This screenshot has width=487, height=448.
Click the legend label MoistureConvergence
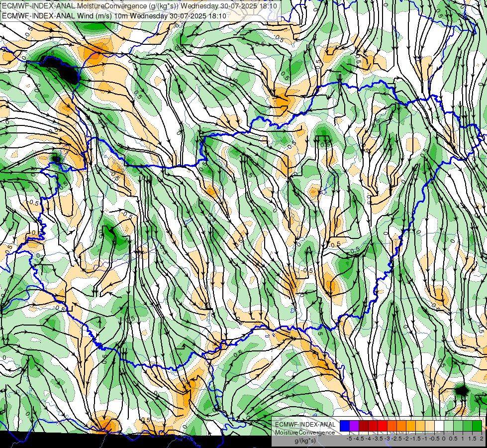click(x=305, y=433)
